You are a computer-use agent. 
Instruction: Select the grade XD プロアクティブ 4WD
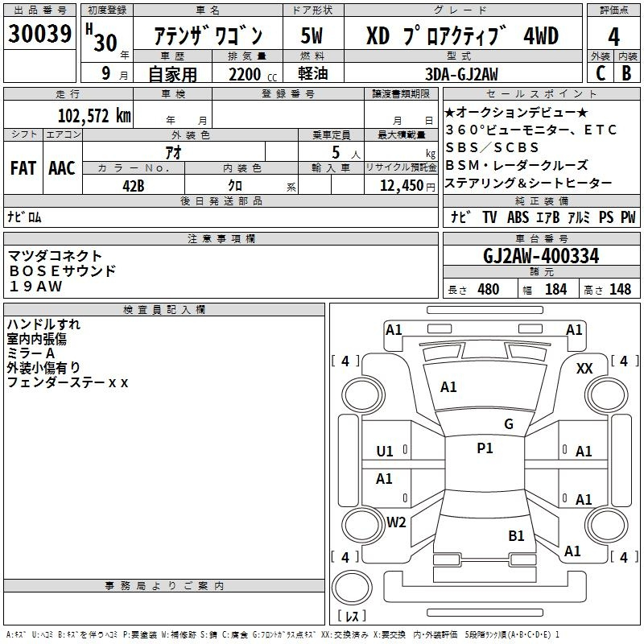tap(461, 36)
